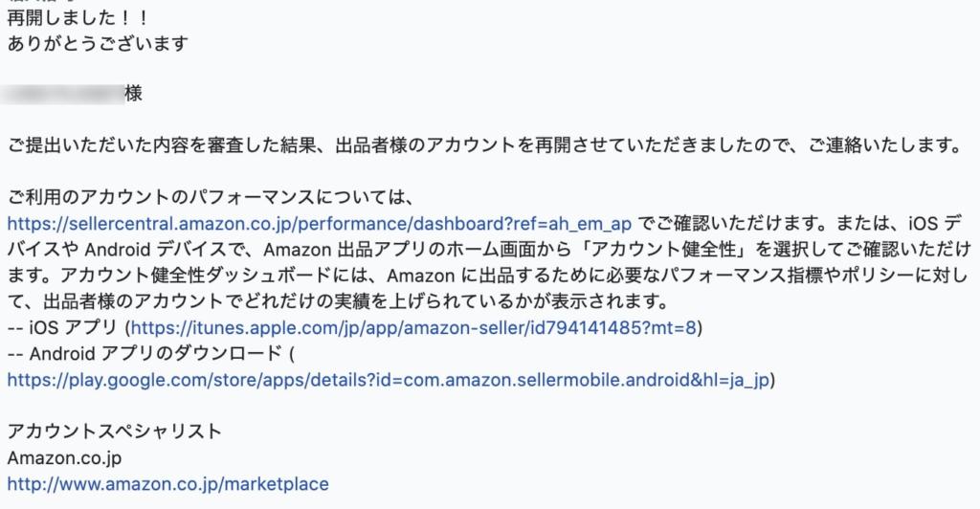Open the sellercentral performance dashboard link

(320, 224)
